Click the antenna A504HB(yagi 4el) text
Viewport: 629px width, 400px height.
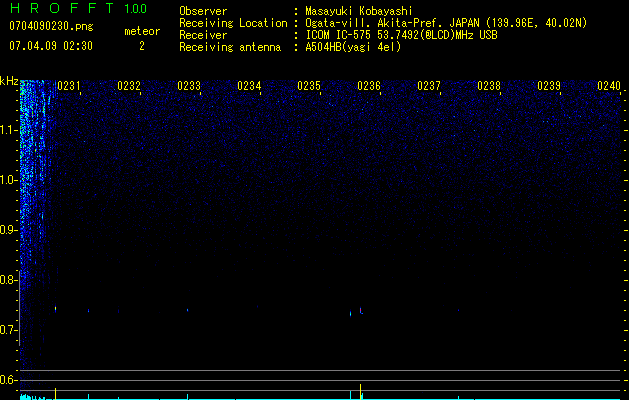[x=353, y=47]
